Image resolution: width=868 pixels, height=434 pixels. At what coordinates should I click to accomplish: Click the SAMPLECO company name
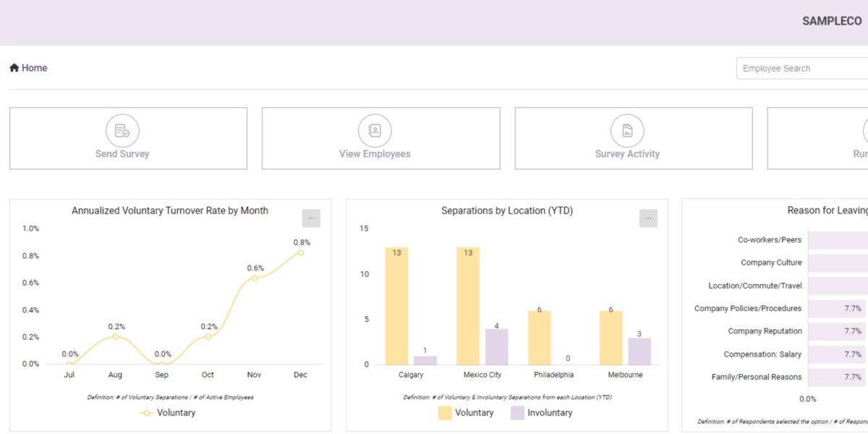(831, 22)
